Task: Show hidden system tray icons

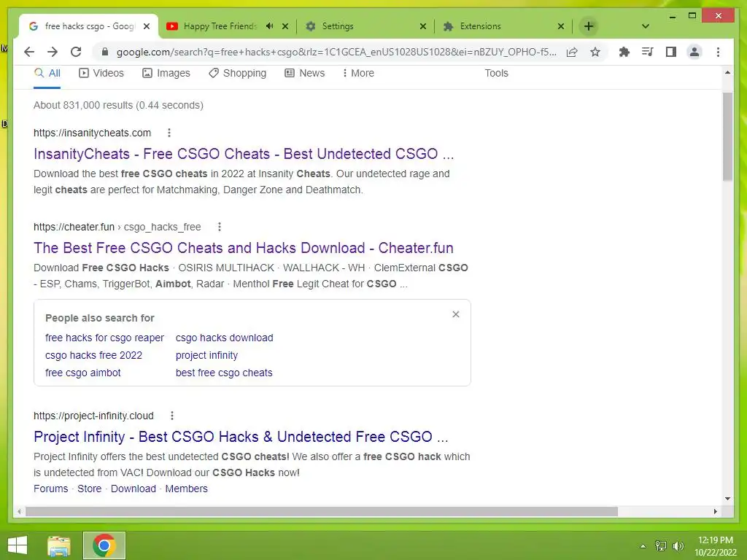Action: (x=643, y=546)
